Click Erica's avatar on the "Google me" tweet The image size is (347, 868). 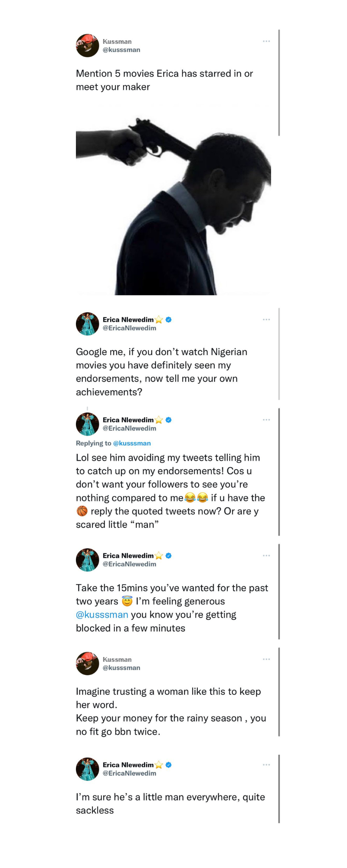click(x=87, y=324)
